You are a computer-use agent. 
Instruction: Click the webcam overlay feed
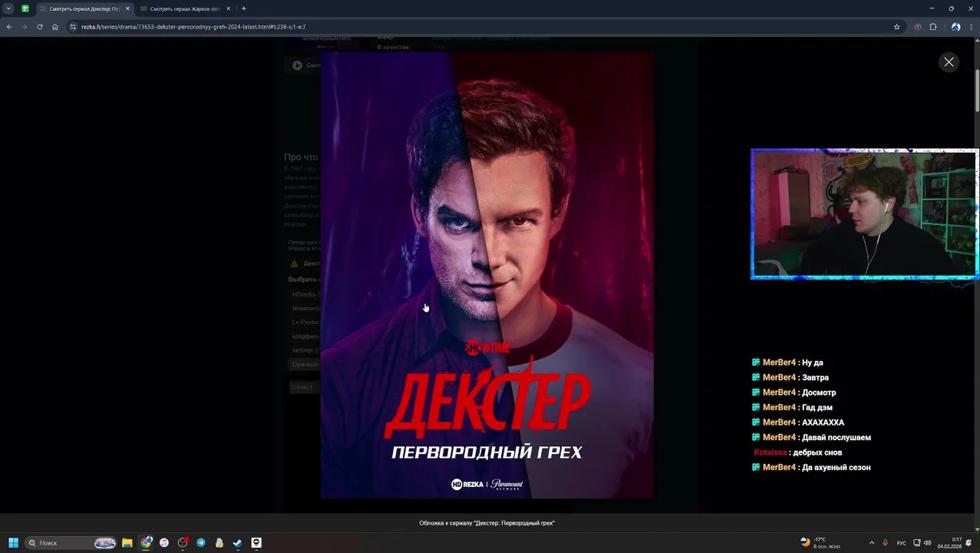point(864,214)
